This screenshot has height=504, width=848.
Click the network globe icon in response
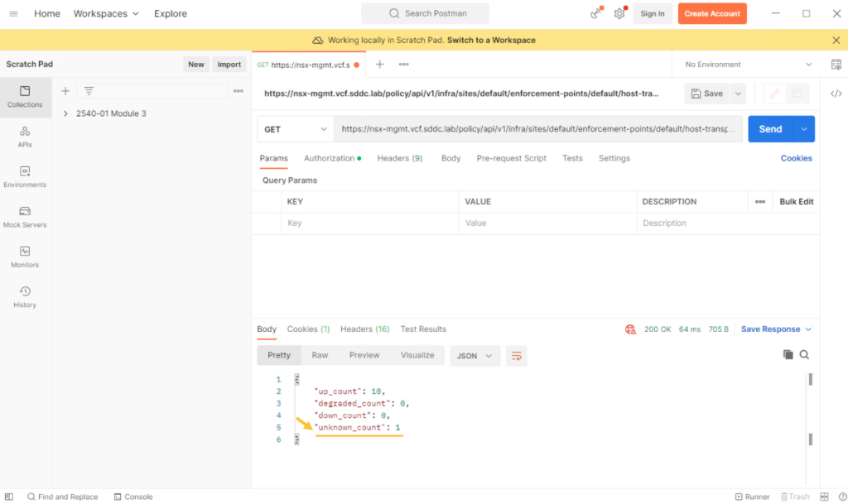pyautogui.click(x=630, y=329)
